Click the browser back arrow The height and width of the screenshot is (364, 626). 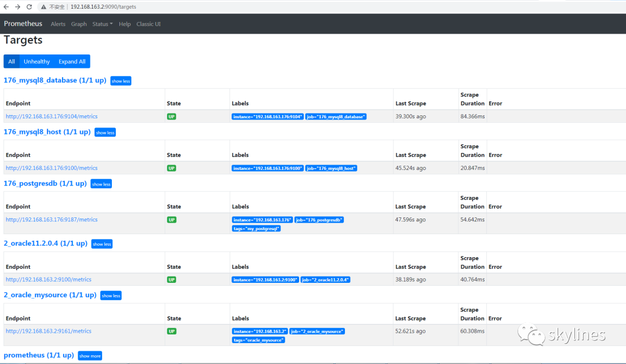[6, 6]
